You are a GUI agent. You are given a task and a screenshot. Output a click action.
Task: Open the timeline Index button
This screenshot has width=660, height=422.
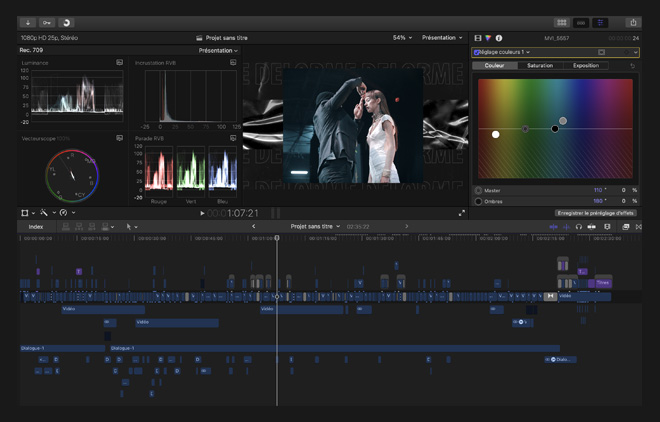coord(36,227)
